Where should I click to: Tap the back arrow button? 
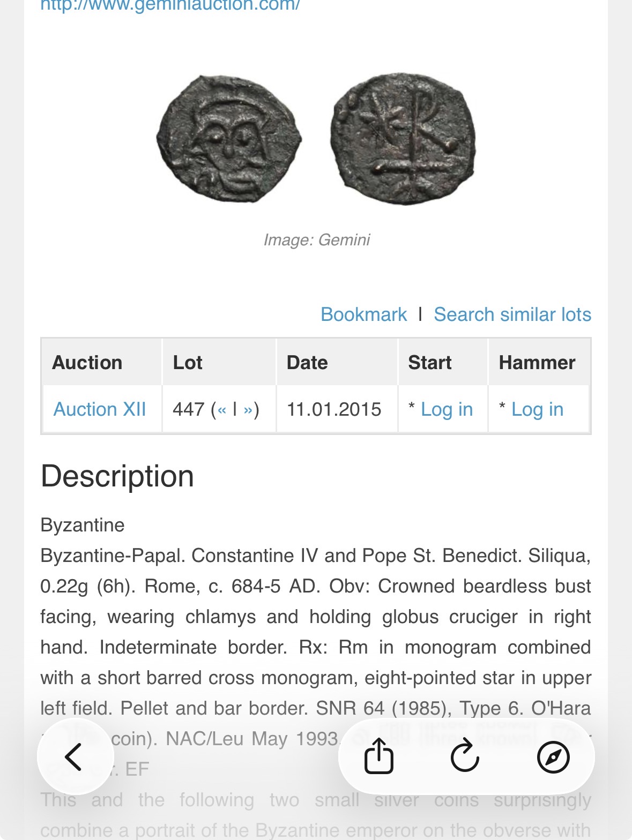(x=75, y=756)
